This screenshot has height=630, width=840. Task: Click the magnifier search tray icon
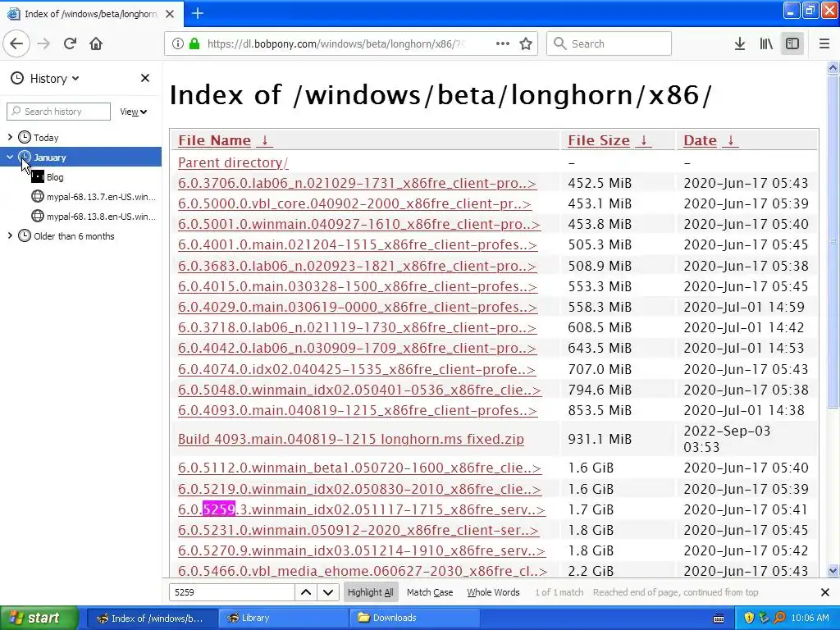tap(779, 618)
